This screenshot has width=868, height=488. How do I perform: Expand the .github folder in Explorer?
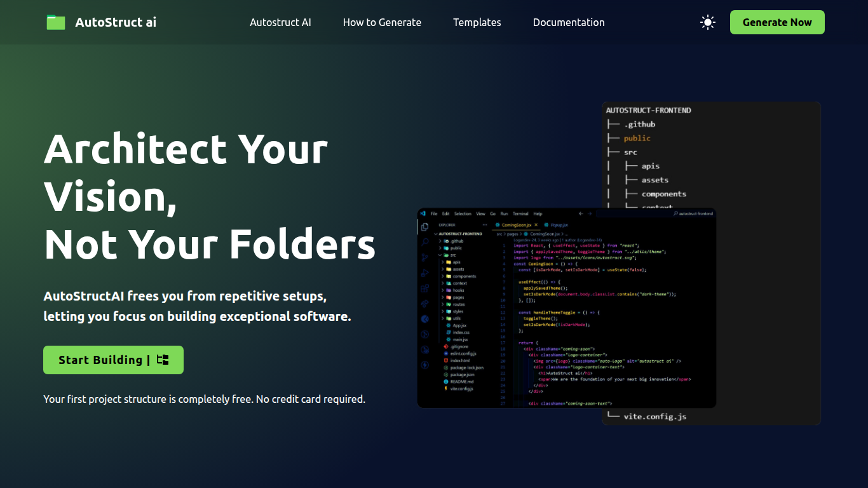click(x=457, y=241)
